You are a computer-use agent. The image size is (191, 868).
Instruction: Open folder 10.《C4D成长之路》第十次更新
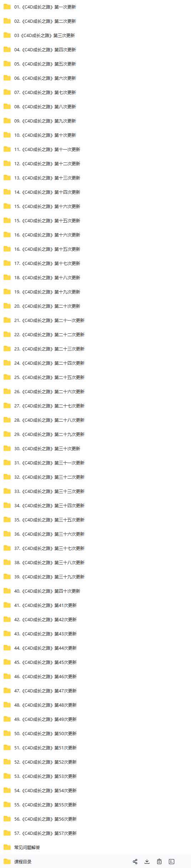45,135
